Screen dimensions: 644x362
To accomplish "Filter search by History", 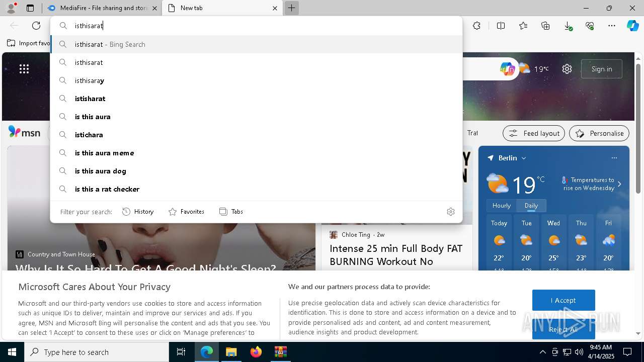I will click(x=138, y=212).
